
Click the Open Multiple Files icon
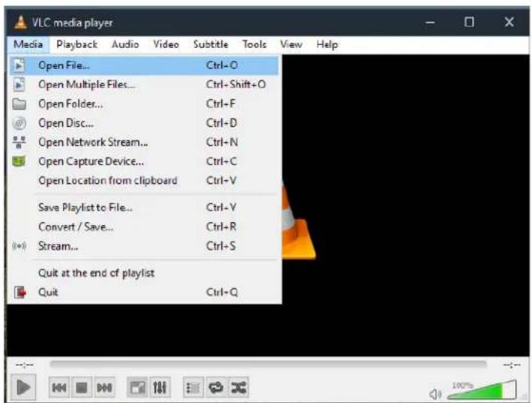[19, 85]
